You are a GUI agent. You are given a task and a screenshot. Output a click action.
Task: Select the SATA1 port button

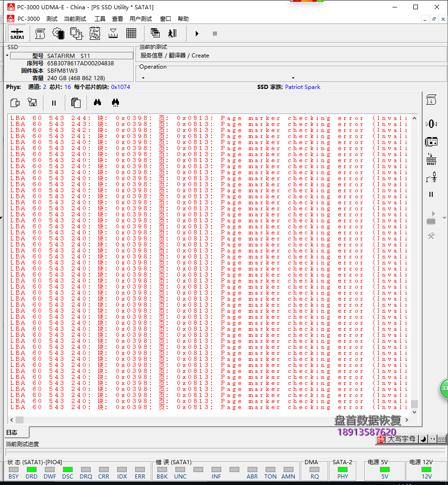[x=17, y=34]
